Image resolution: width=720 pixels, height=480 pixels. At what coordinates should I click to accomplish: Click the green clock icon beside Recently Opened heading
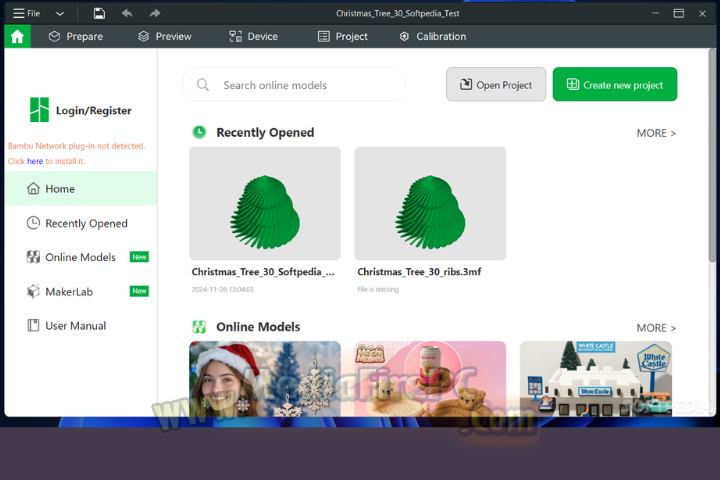pyautogui.click(x=199, y=132)
